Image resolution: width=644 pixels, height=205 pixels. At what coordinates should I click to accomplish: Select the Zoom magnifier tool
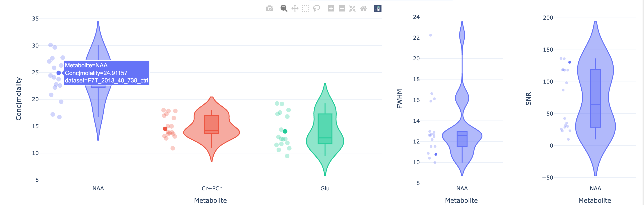(x=284, y=9)
